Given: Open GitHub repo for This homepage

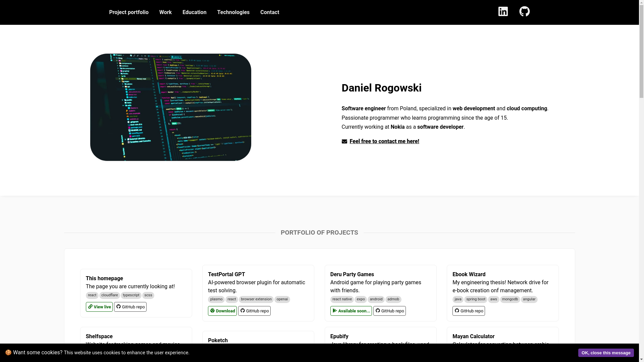Looking at the screenshot, I should [x=130, y=307].
